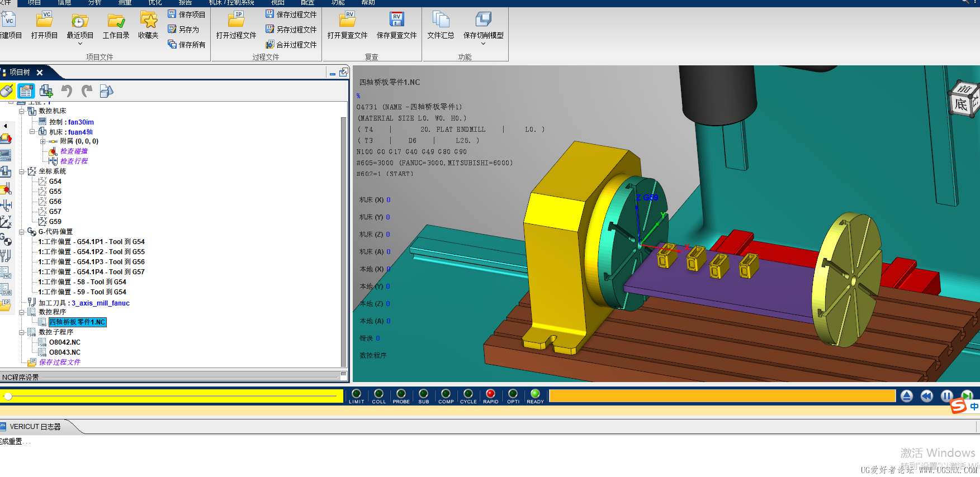
Task: Click 保存过程文件 tree item
Action: pyautogui.click(x=59, y=362)
